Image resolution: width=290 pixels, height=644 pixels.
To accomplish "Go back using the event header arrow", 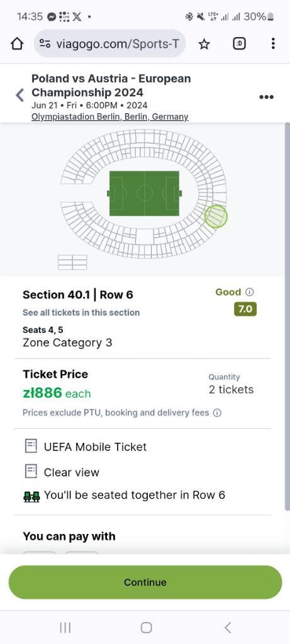I will pos(20,95).
